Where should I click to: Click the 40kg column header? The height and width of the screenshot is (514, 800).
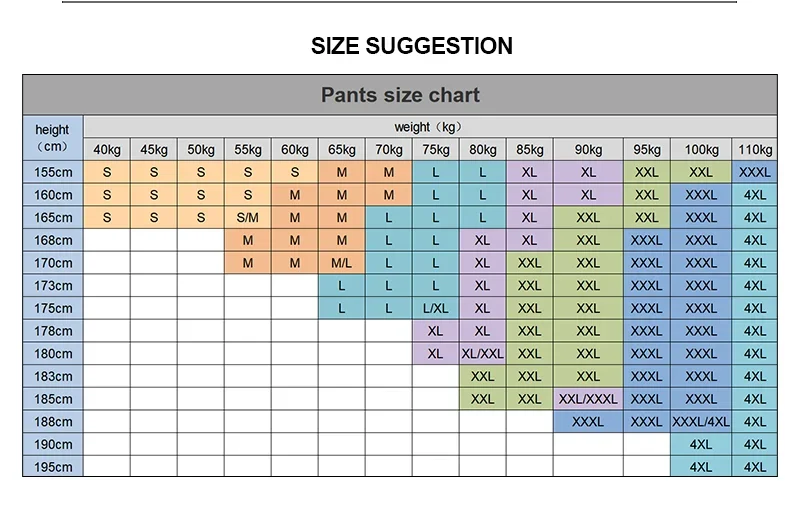click(107, 150)
